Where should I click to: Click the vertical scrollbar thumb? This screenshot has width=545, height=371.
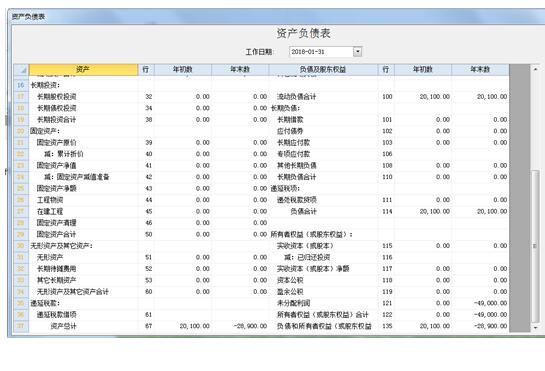(535, 246)
